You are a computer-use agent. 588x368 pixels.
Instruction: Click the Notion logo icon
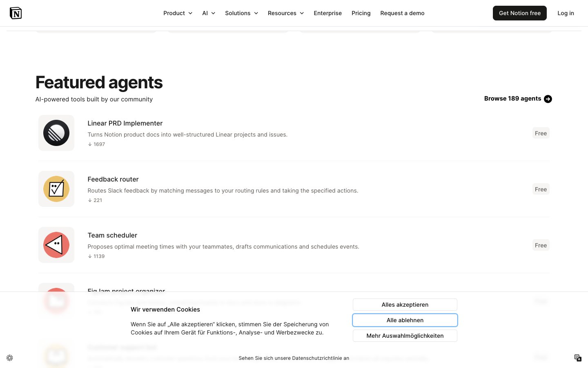tap(16, 13)
